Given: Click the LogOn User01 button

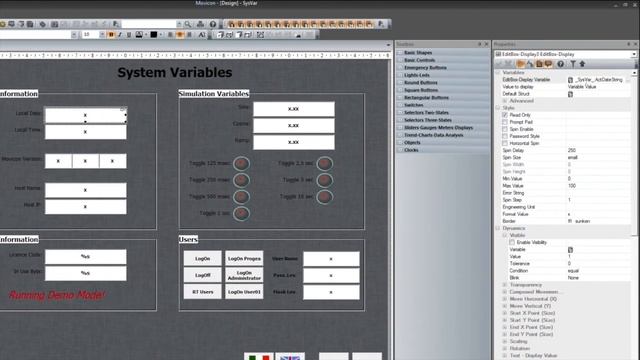Looking at the screenshot, I should [x=244, y=292].
